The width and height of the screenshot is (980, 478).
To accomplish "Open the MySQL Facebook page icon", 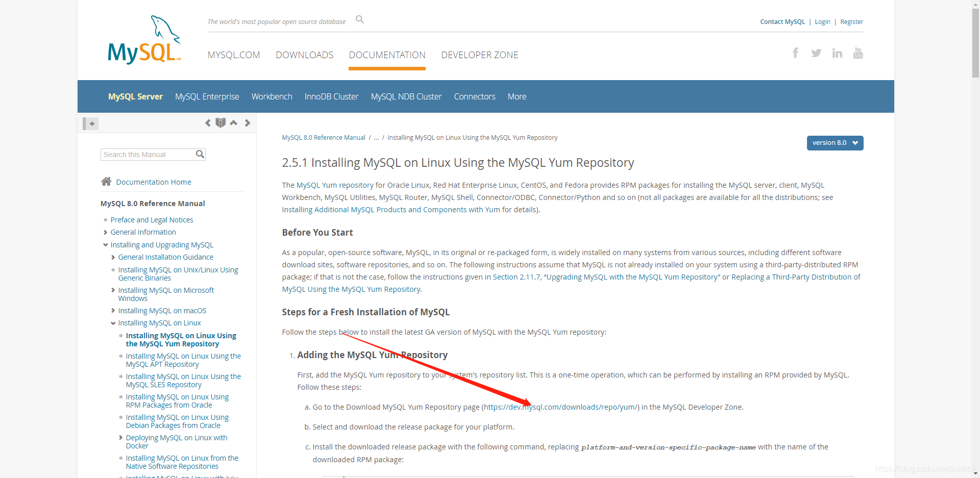I will 795,53.
